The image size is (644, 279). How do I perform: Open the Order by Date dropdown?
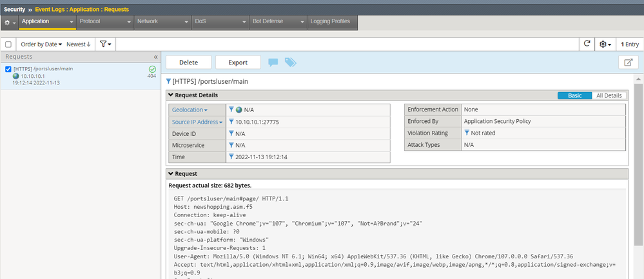41,44
